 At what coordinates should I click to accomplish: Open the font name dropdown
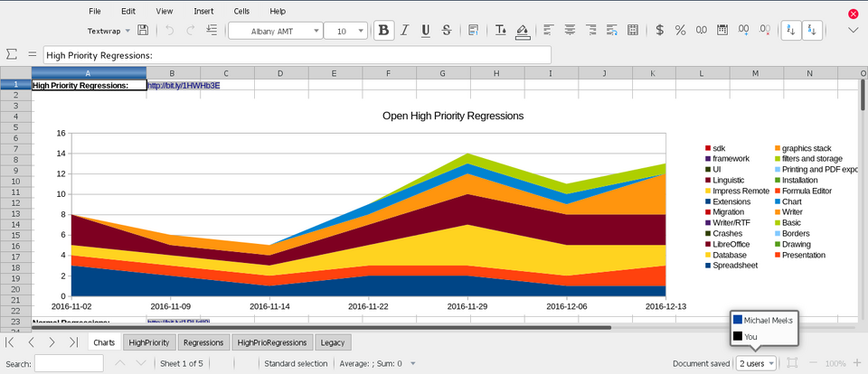point(316,31)
